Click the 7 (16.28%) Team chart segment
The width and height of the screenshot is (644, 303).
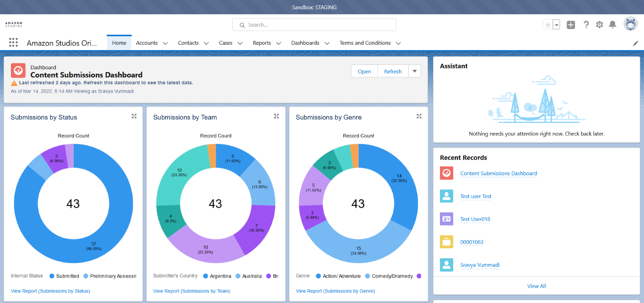(x=256, y=228)
